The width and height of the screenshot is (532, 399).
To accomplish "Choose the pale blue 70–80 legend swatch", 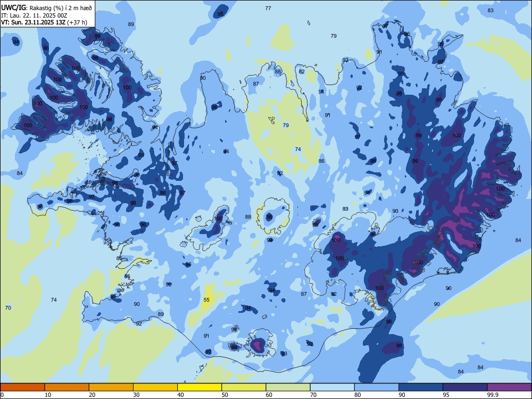I will pyautogui.click(x=332, y=387).
